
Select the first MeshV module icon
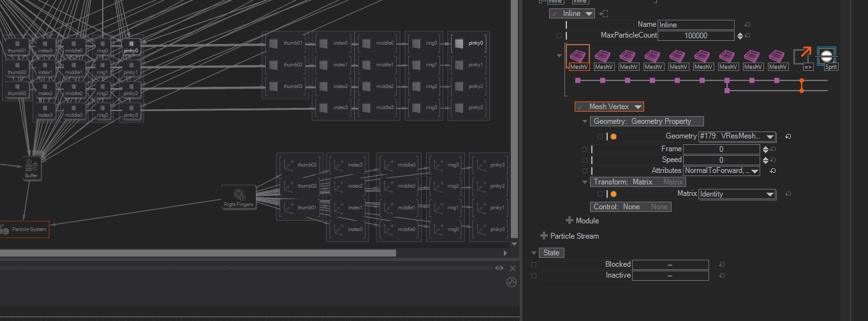579,56
